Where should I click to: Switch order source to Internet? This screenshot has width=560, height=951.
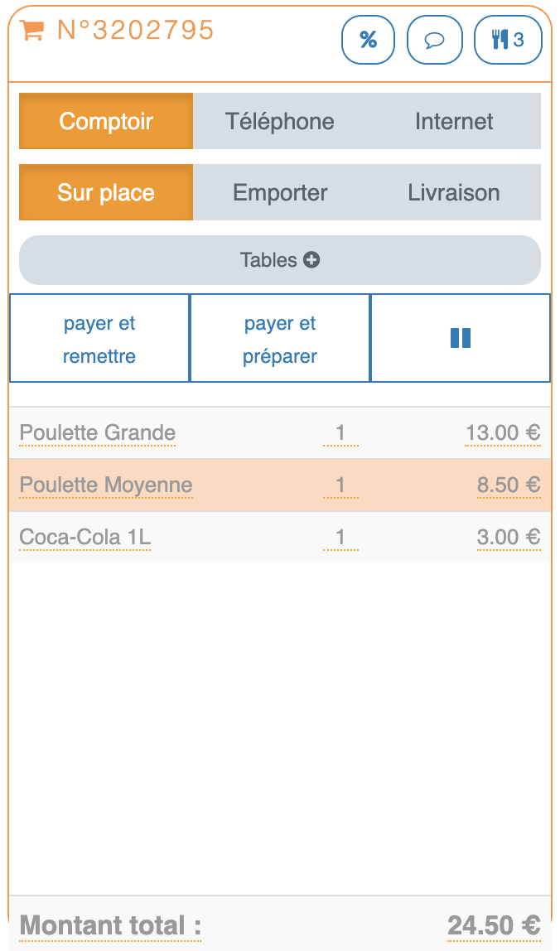click(x=454, y=121)
